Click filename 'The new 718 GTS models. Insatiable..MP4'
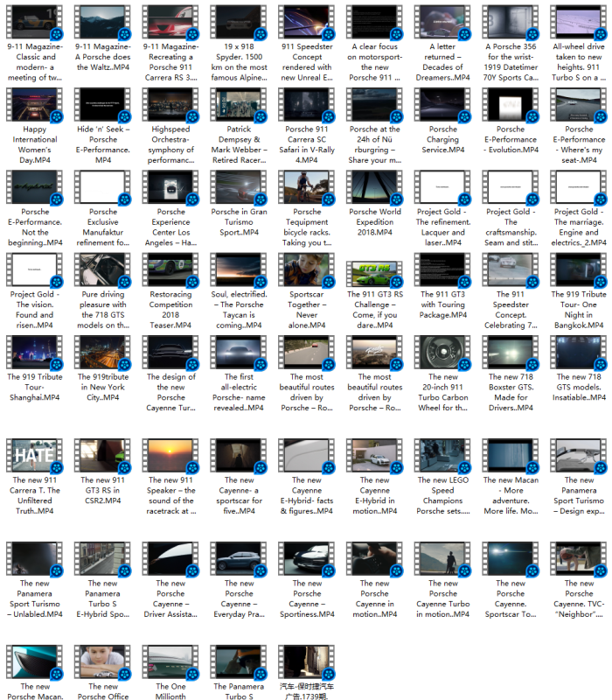The image size is (612, 700). tap(579, 387)
